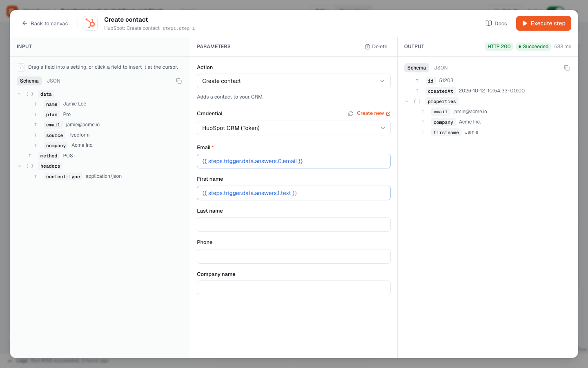Click the data object braces icon
The image size is (588, 368).
(x=30, y=94)
